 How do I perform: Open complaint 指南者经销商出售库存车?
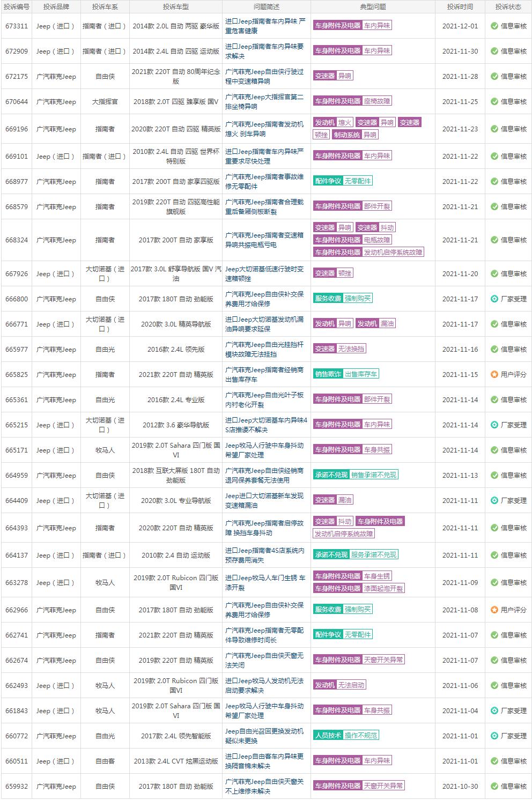(x=265, y=374)
